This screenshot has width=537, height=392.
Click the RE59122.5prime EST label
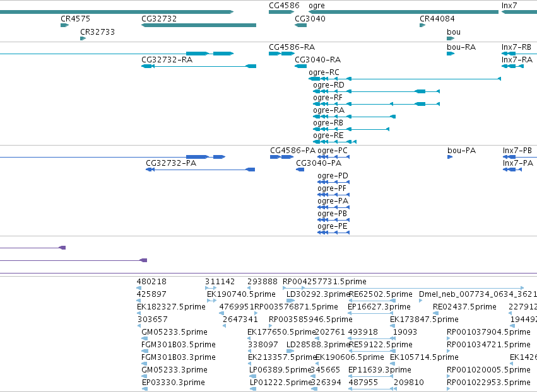coord(381,345)
